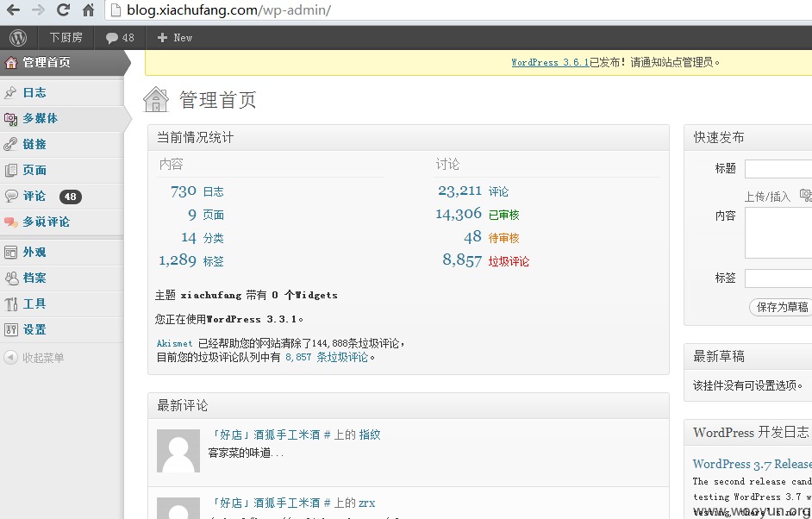Screen dimensions: 812x519
Task: Click the house icon beside 管理首页 sidebar
Action: pyautogui.click(x=11, y=63)
